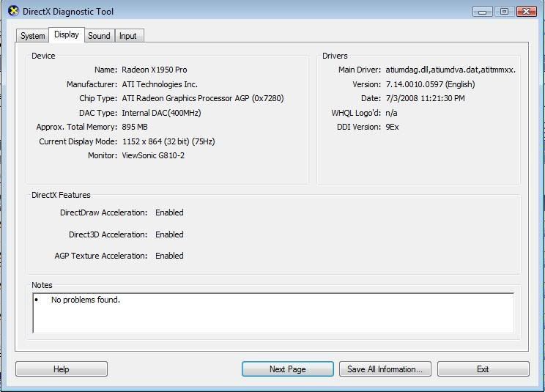The height and width of the screenshot is (392, 545).
Task: Close the DirectX Diagnostic Tool window
Action: click(x=527, y=12)
